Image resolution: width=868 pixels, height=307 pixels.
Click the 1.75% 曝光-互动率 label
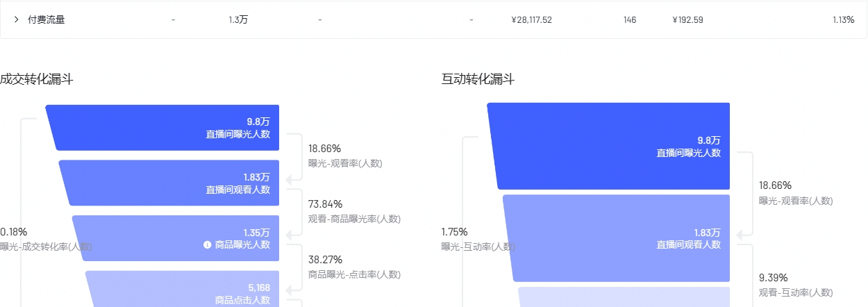478,239
